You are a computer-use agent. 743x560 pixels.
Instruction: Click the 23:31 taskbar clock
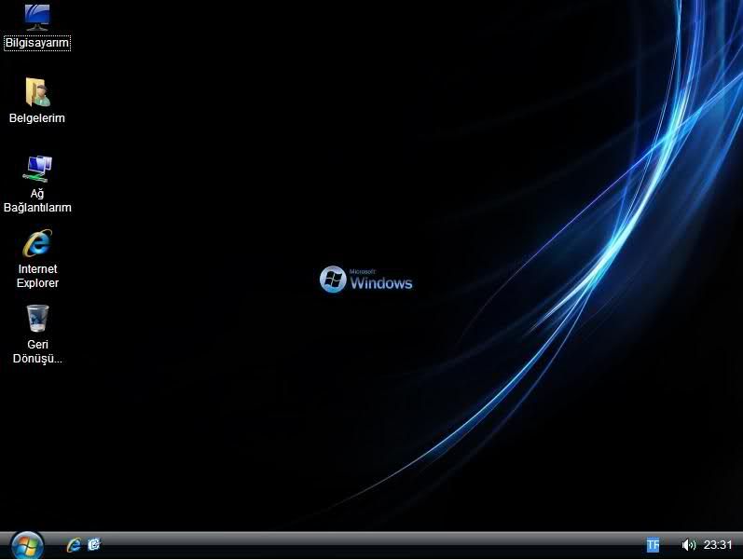pyautogui.click(x=718, y=545)
